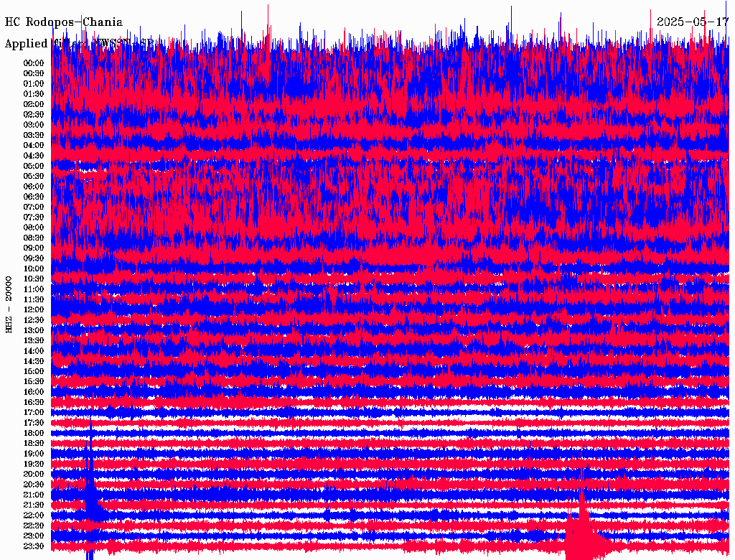Click the 10:00 time row label
Screen dimensions: 735x560
click(x=34, y=269)
